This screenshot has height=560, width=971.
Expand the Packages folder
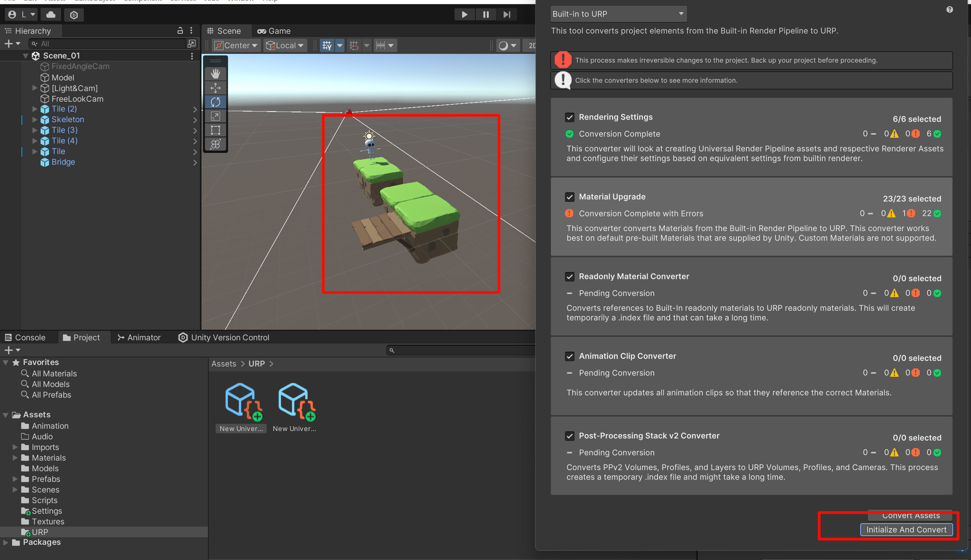[x=5, y=542]
